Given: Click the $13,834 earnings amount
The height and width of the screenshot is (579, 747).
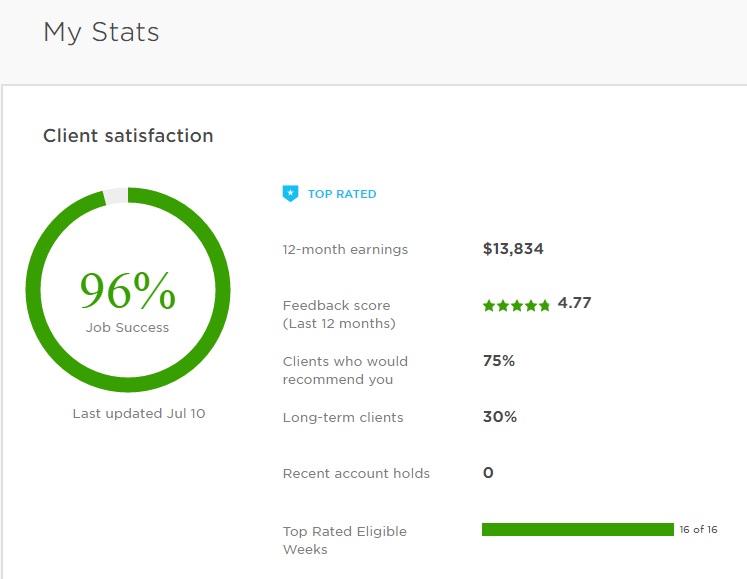Looking at the screenshot, I should point(513,249).
